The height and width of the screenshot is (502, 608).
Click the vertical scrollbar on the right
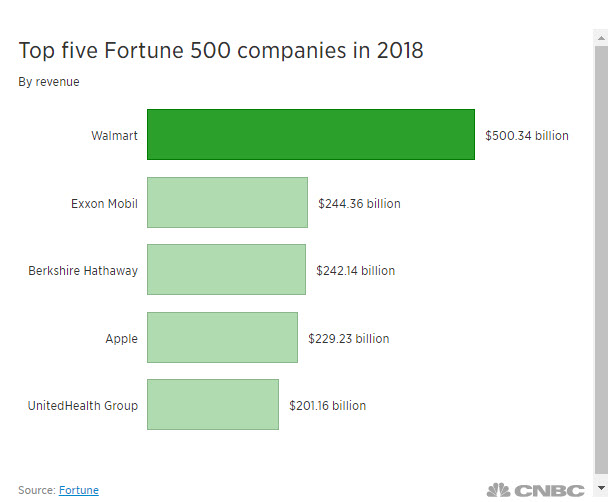[x=600, y=250]
